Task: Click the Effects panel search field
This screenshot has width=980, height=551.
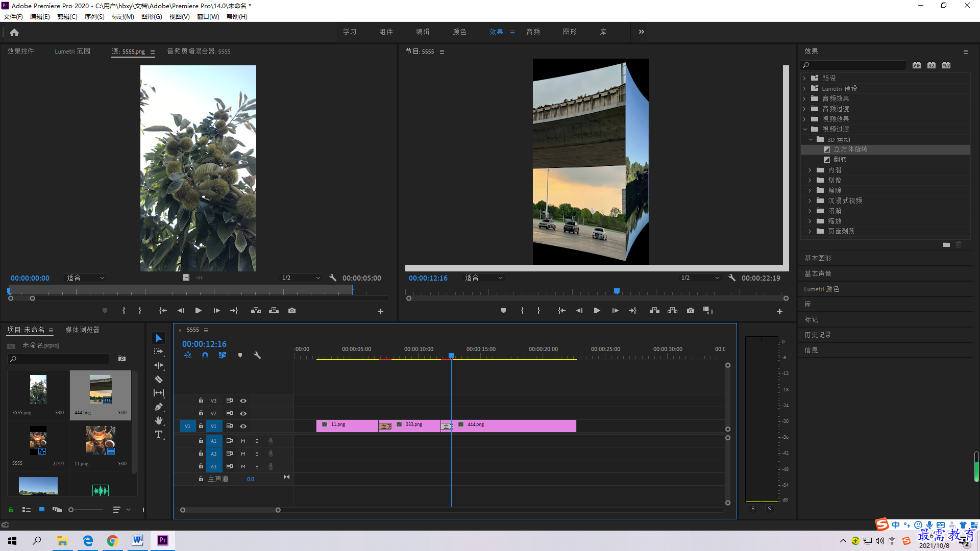Action: 853,65
